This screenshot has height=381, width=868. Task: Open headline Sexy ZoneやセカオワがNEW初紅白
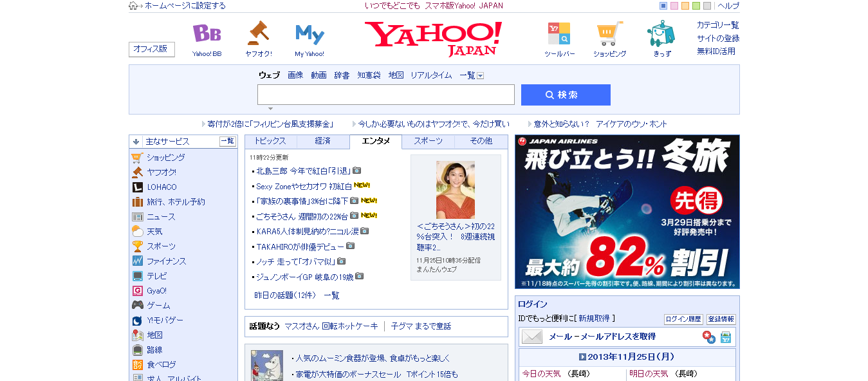pos(304,186)
